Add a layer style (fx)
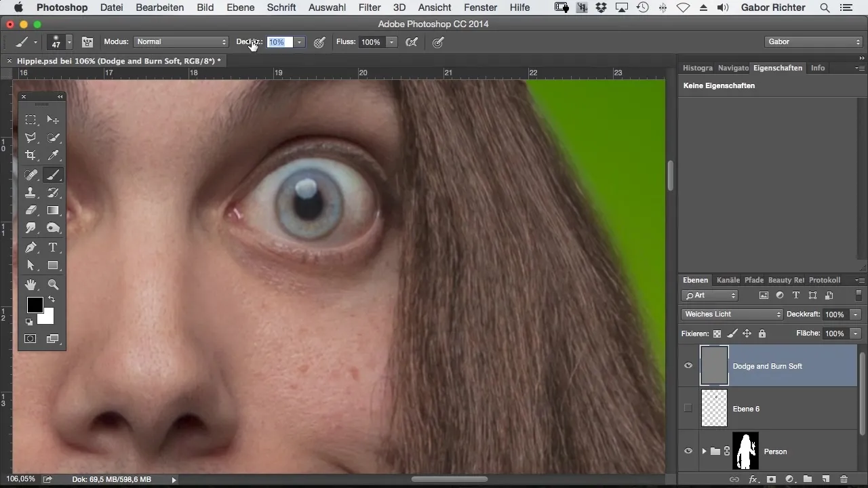Image resolution: width=868 pixels, height=488 pixels. pos(753,479)
